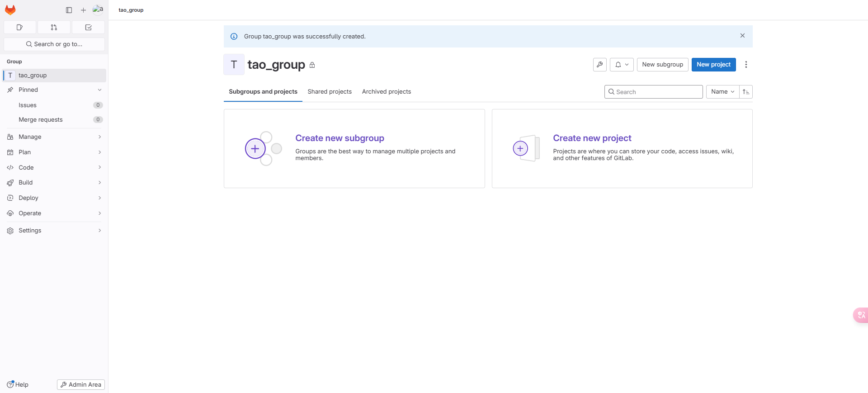Screen dimensions: 868x393
Task: Toggle the sort direction button
Action: point(746,92)
